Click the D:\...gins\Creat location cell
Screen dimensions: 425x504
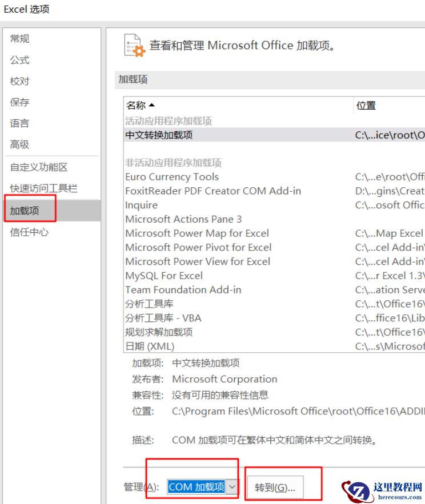tap(390, 191)
